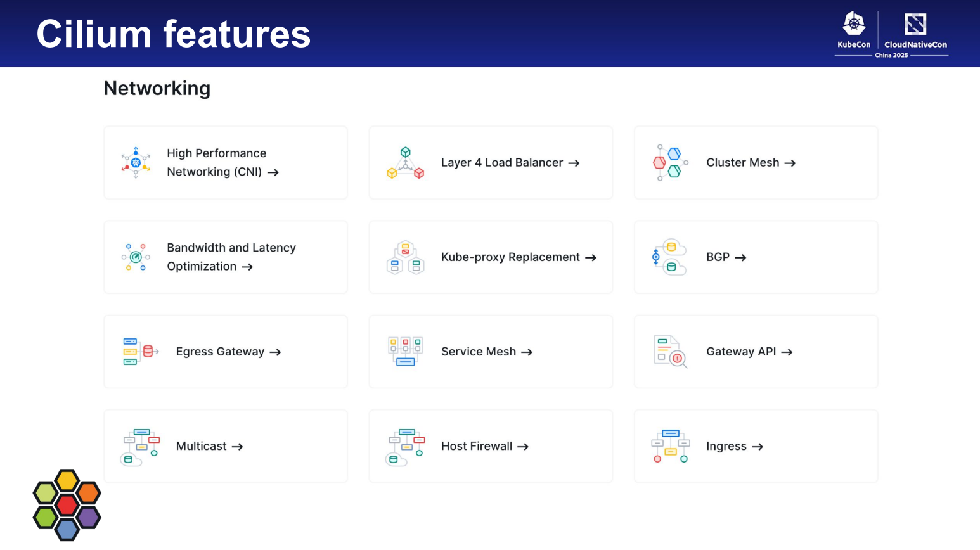
Task: Follow the Cluster Mesh link
Action: (751, 163)
